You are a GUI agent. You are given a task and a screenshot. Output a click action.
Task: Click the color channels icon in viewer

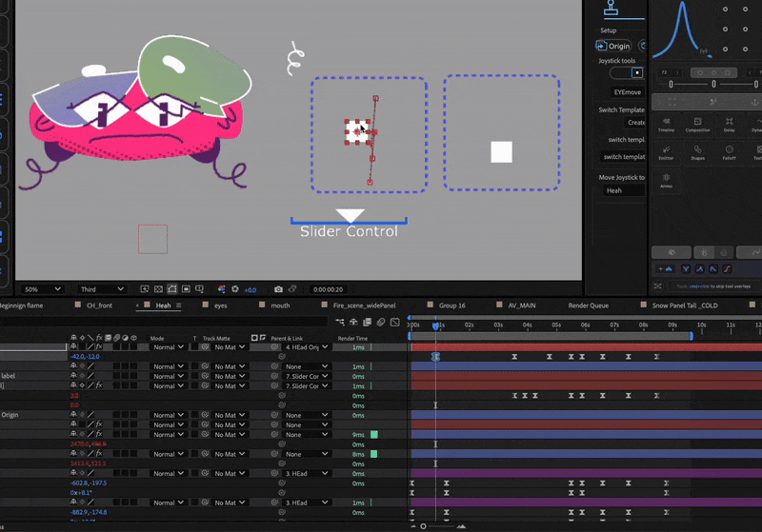pos(222,289)
